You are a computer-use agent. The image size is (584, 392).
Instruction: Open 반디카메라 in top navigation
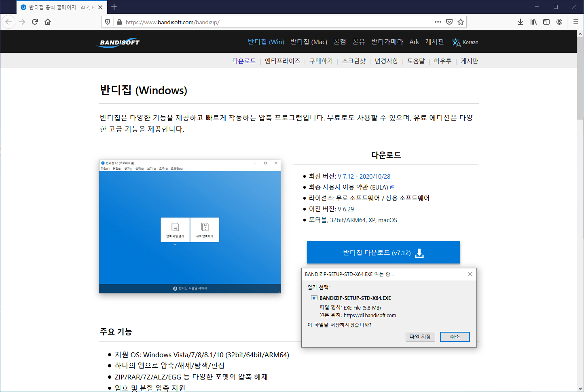click(387, 42)
